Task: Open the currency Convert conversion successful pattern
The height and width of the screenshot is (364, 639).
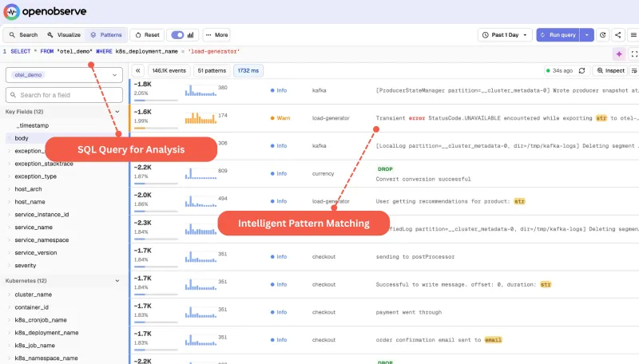Action: 384,174
